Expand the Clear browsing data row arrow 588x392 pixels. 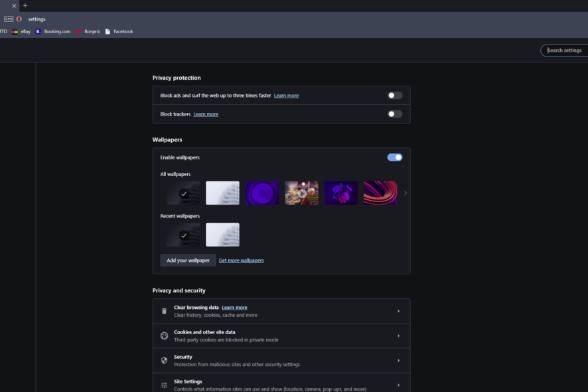pyautogui.click(x=399, y=311)
